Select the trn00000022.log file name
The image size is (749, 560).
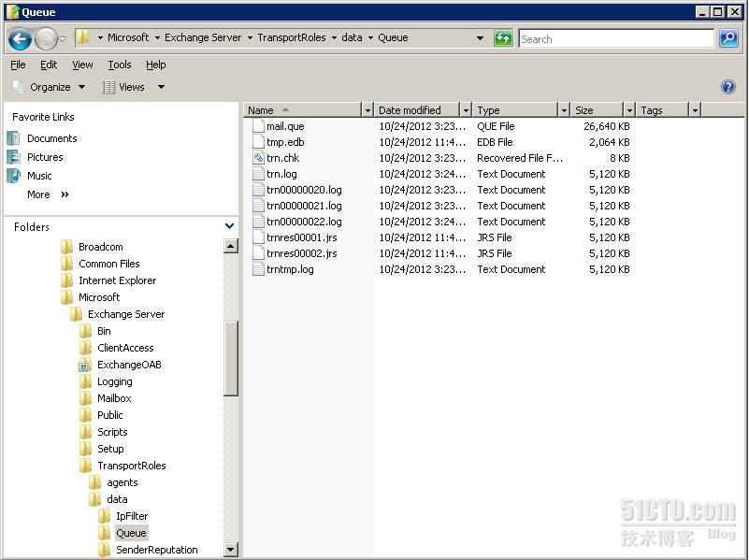pyautogui.click(x=304, y=222)
